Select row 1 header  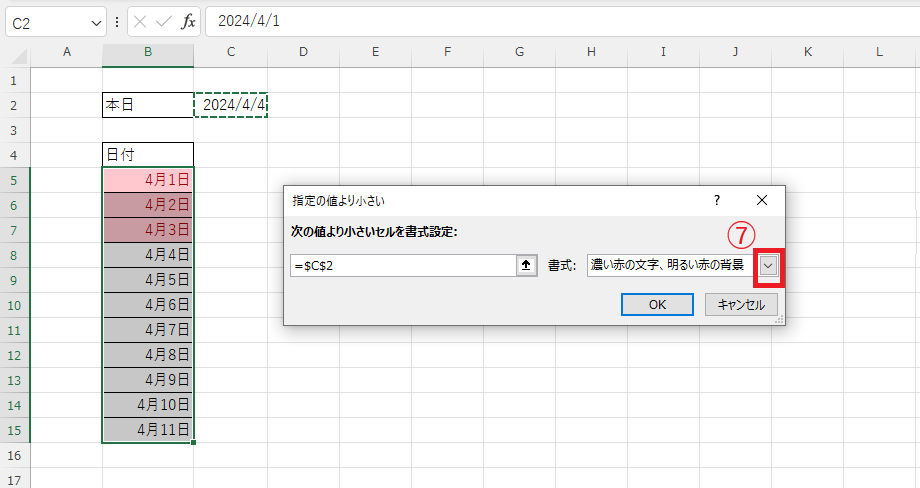click(15, 80)
